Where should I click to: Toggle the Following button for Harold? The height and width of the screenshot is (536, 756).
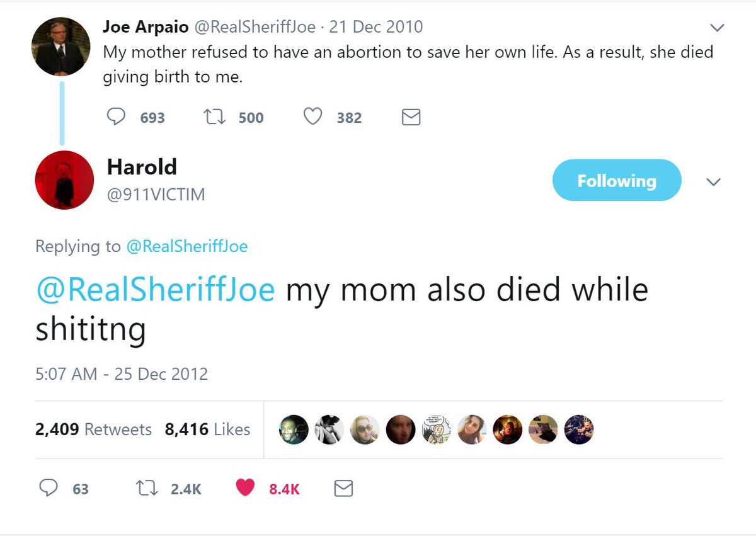616,181
